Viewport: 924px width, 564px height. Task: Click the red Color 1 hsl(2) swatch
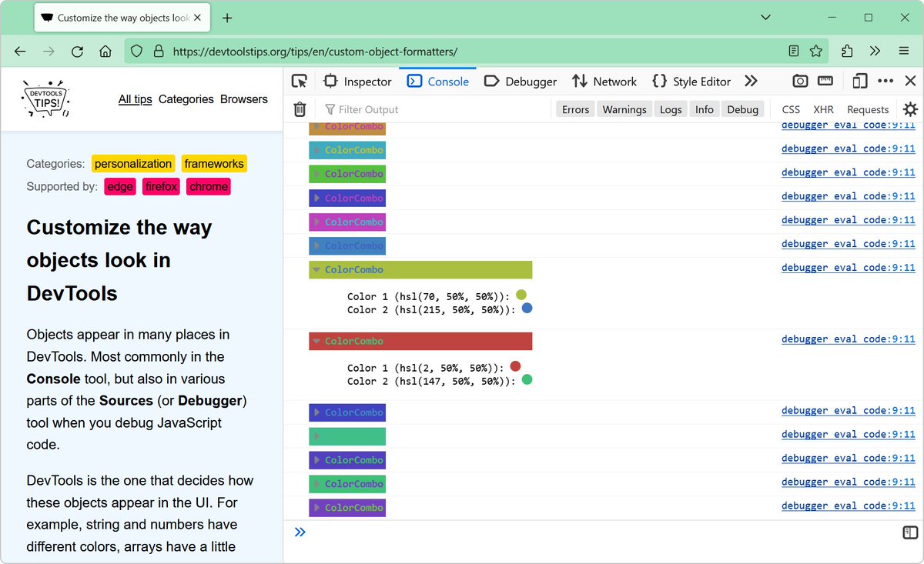coord(516,366)
